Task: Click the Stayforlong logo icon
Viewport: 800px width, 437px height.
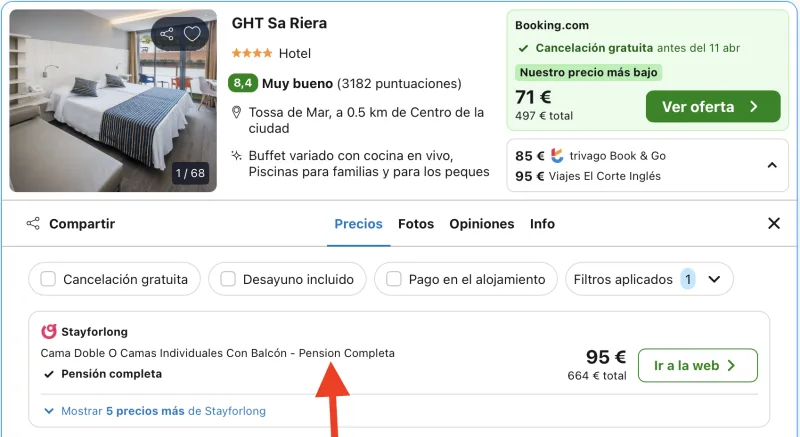Action: coord(48,331)
